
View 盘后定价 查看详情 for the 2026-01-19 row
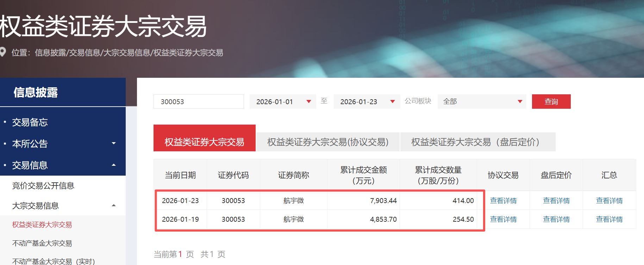(x=556, y=219)
